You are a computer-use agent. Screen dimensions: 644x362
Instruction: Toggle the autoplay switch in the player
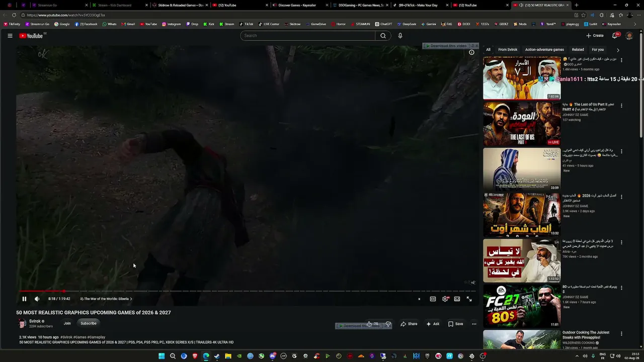[419, 299]
